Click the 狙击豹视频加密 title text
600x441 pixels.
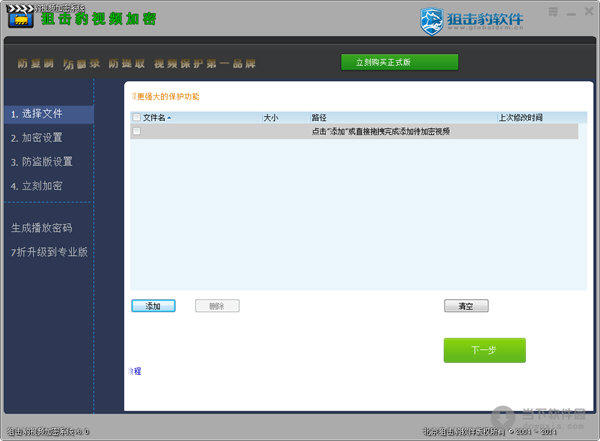pyautogui.click(x=98, y=19)
